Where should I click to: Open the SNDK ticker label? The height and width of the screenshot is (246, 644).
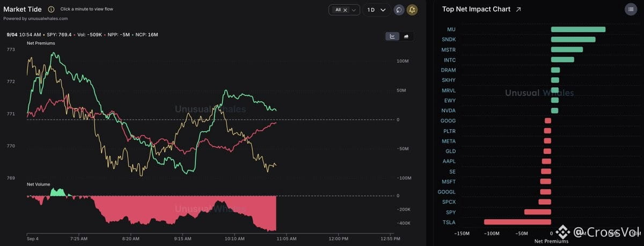[449, 40]
